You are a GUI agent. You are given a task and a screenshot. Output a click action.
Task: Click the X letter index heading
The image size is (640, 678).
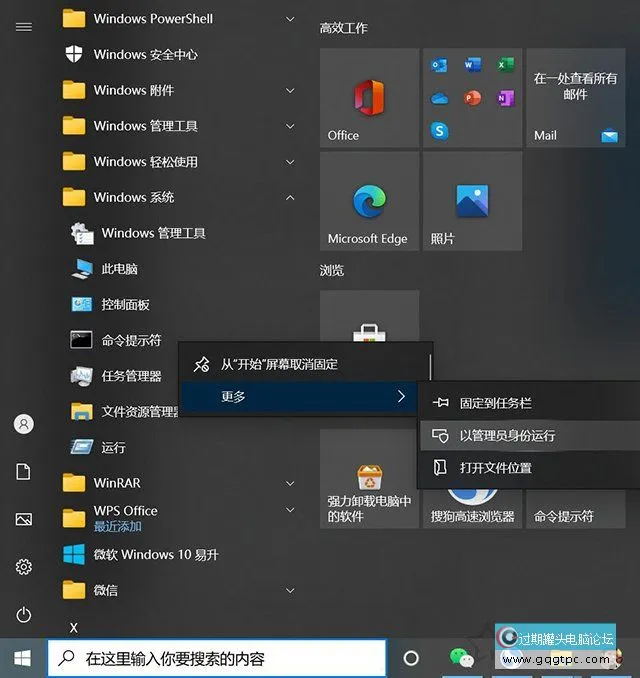74,628
